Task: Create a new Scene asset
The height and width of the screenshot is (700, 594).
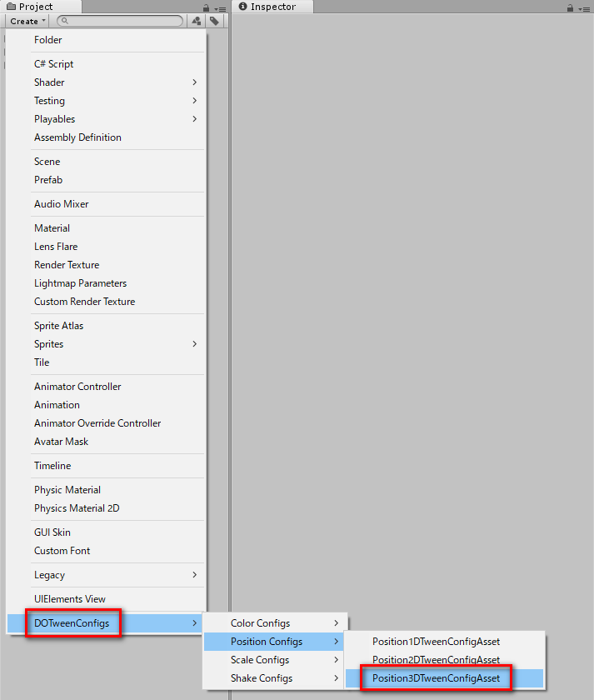Action: coord(106,161)
